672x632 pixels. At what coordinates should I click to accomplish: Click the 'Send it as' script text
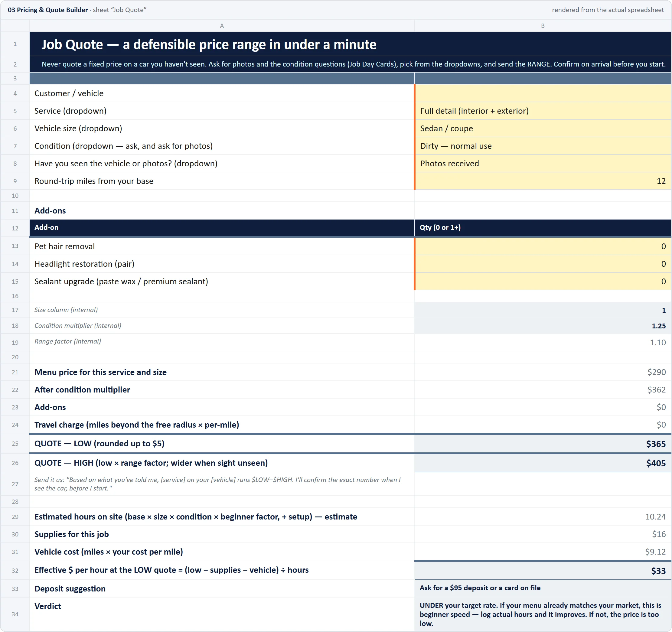pyautogui.click(x=217, y=484)
